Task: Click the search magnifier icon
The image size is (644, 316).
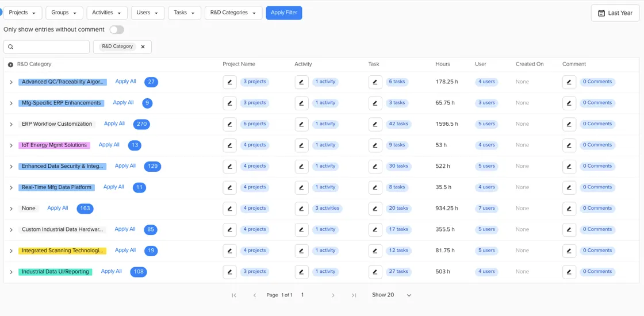Action: pyautogui.click(x=11, y=47)
